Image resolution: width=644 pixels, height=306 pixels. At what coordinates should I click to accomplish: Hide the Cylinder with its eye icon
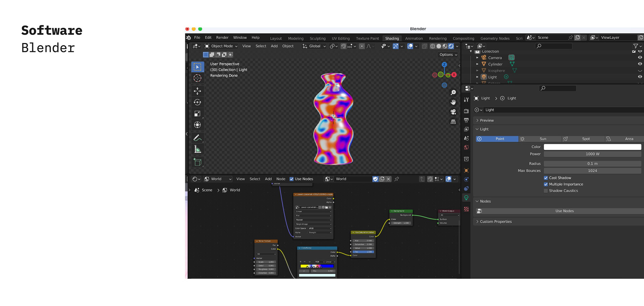point(640,64)
